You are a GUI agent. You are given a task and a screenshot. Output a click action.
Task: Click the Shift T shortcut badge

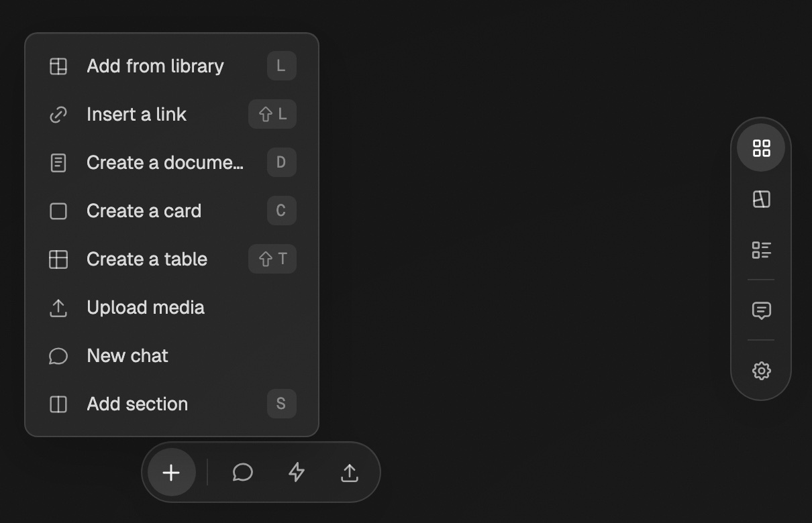[x=272, y=259]
